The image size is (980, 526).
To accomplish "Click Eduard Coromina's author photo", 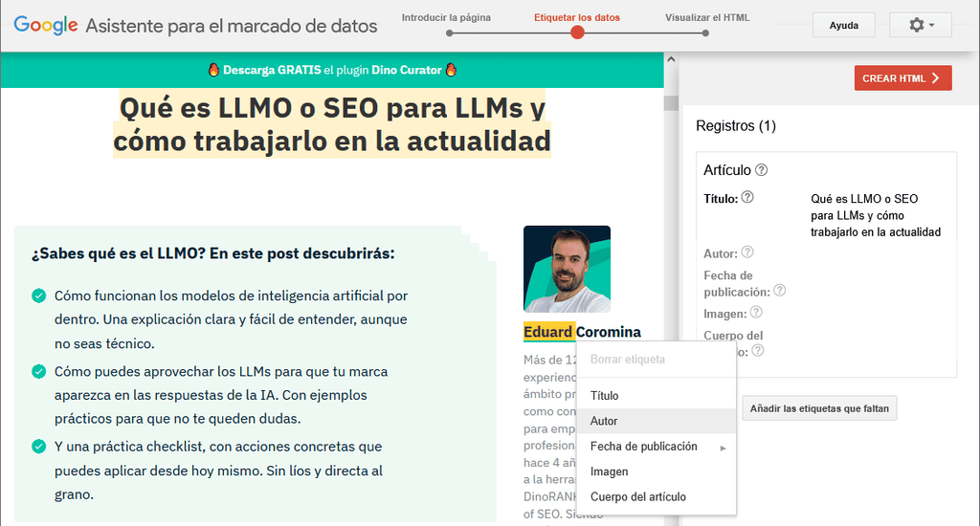I will 567,269.
